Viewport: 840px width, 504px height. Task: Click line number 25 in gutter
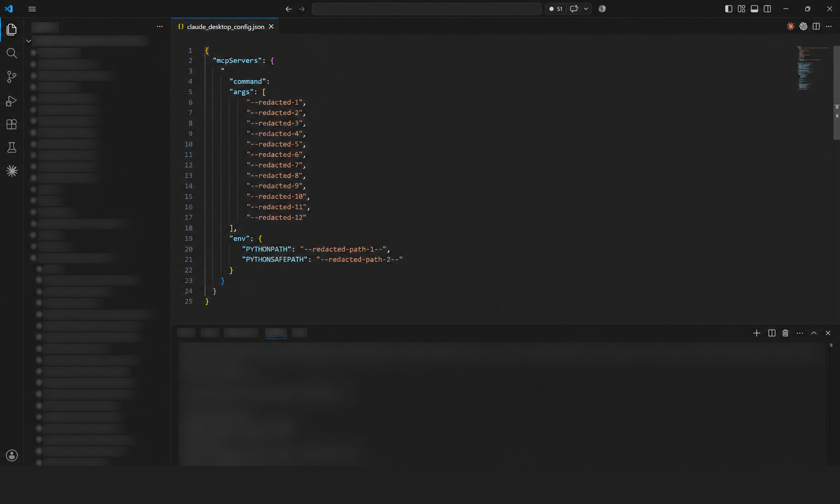pyautogui.click(x=189, y=302)
